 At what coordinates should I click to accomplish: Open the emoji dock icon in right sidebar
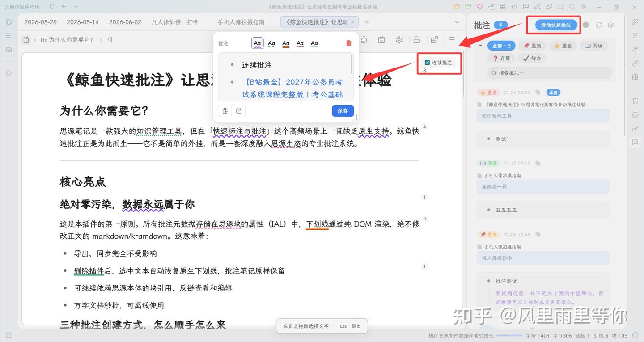point(635,115)
